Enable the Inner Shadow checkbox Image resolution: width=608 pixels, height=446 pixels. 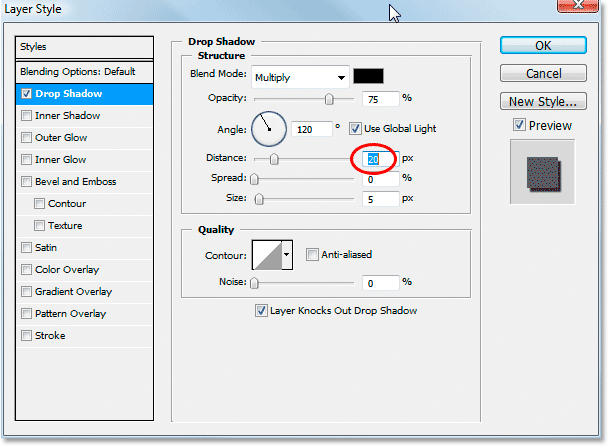point(27,116)
